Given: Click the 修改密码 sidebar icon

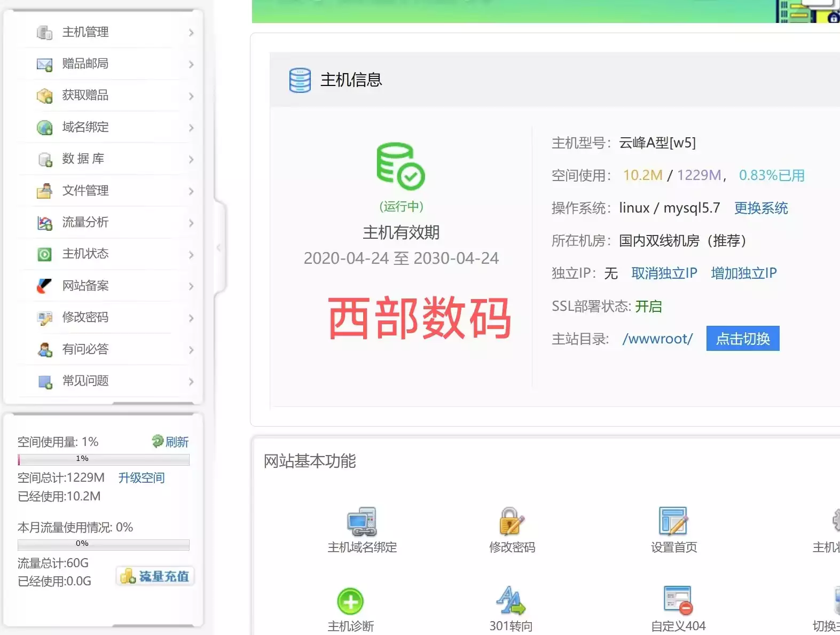Looking at the screenshot, I should pyautogui.click(x=44, y=318).
